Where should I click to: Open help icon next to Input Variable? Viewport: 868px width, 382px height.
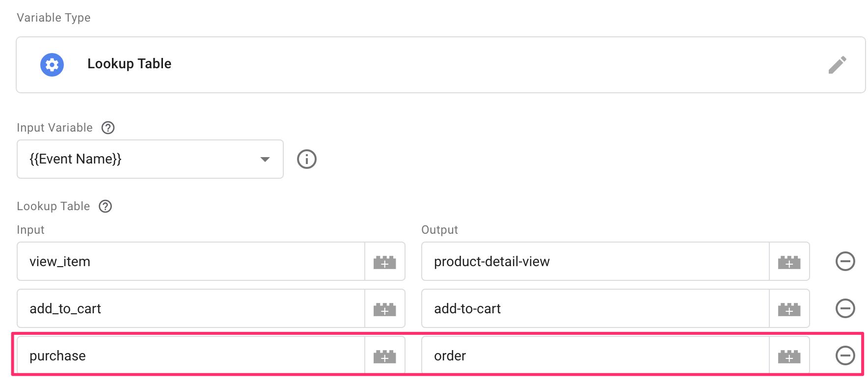click(x=108, y=128)
